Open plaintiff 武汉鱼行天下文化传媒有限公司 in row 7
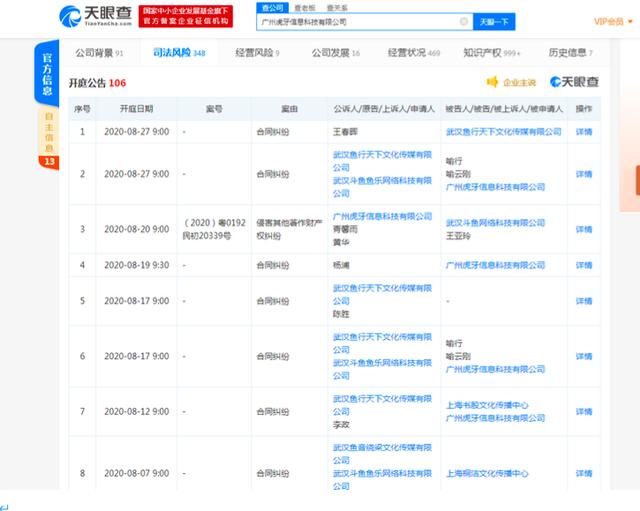The height and width of the screenshot is (511, 640). pos(382,405)
